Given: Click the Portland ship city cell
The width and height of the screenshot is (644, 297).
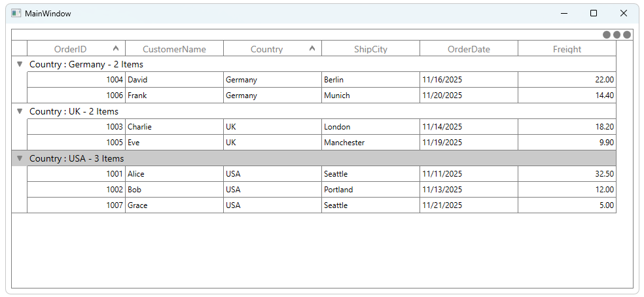Looking at the screenshot, I should click(371, 189).
